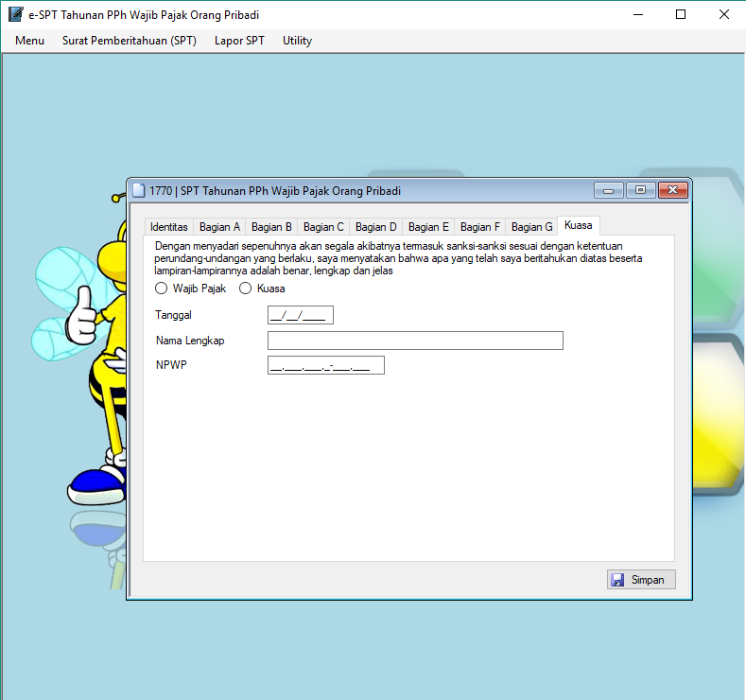
Task: Switch to the Bagian A tab
Action: coord(219,227)
